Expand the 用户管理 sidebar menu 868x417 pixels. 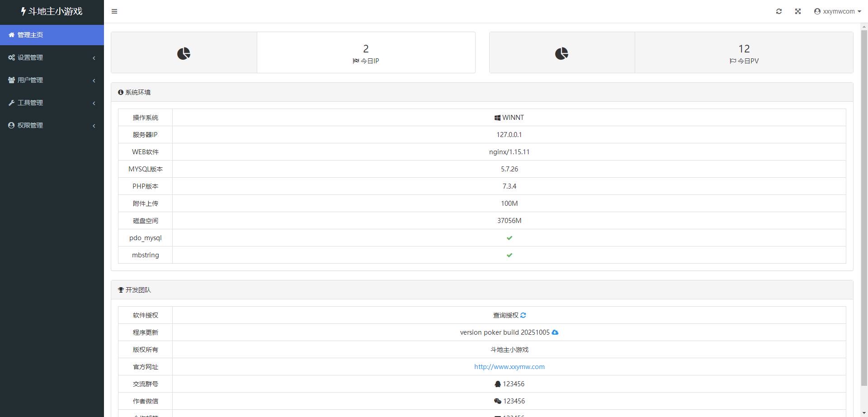(x=30, y=80)
